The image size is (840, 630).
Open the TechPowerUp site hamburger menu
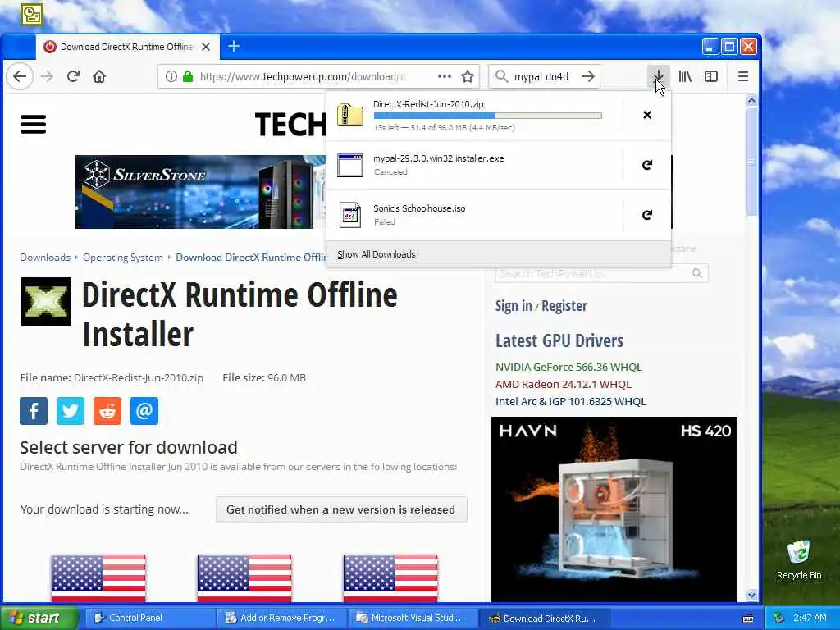[x=33, y=125]
